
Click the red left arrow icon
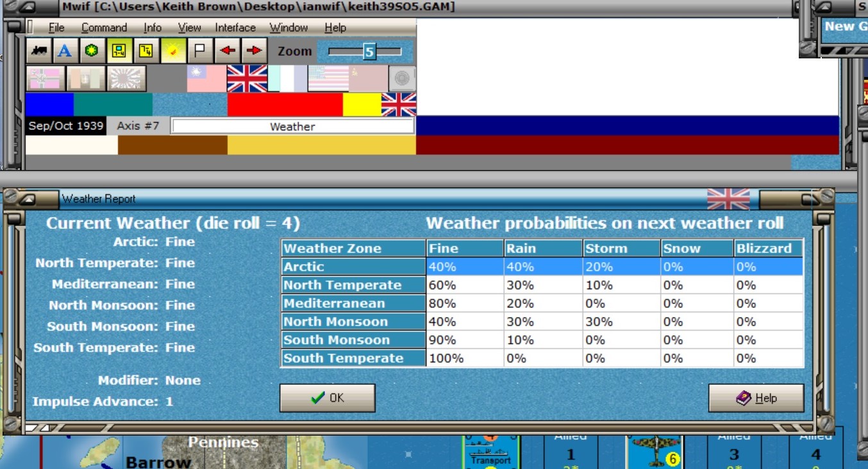pyautogui.click(x=227, y=51)
